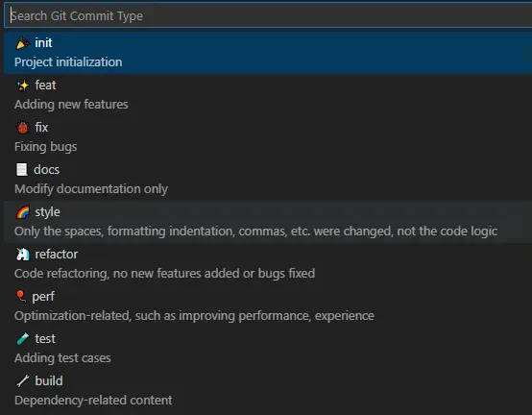The height and width of the screenshot is (415, 532).
Task: Choose the refactor commit type label
Action: (57, 255)
